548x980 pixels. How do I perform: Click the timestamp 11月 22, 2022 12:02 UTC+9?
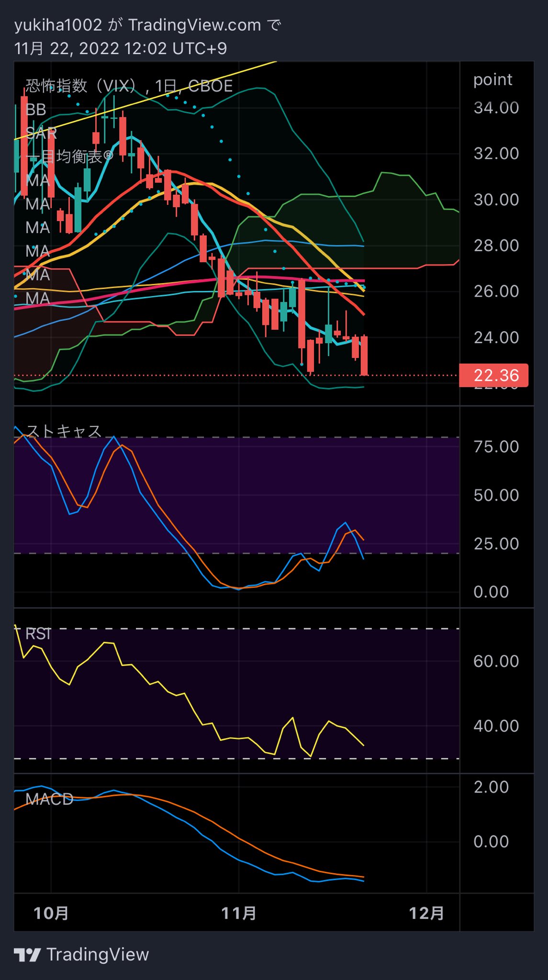click(x=121, y=48)
